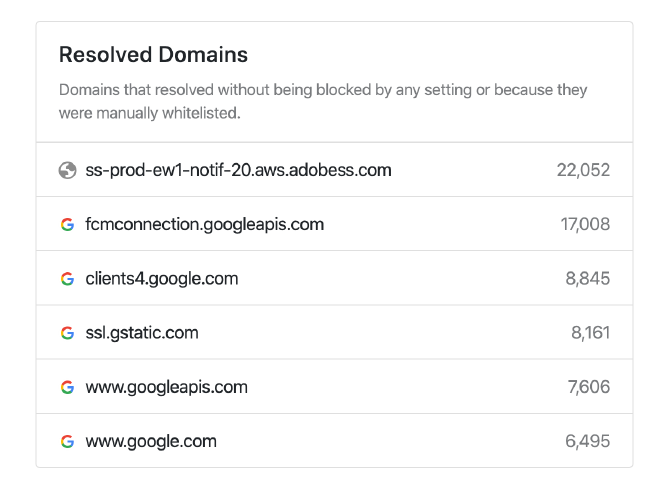Click the description text about whitelisted domains
This screenshot has width=660, height=488.
point(323,102)
